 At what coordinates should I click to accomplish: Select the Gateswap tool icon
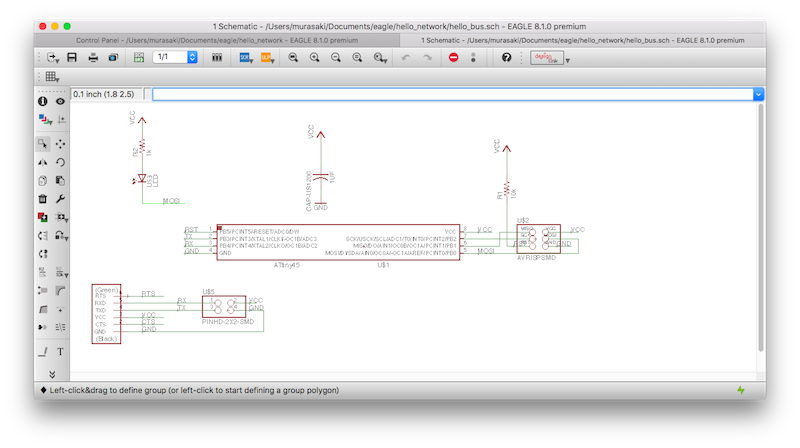pyautogui.click(x=43, y=254)
